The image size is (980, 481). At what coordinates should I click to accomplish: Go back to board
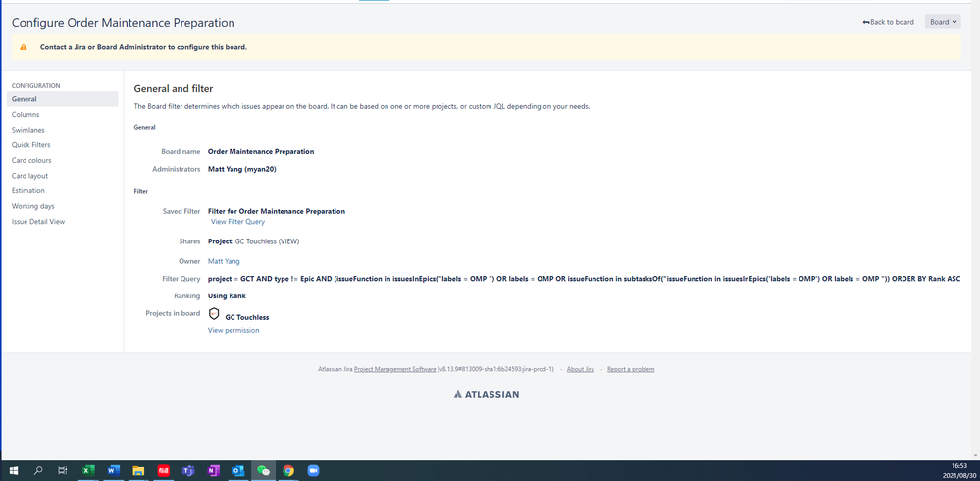tap(888, 22)
